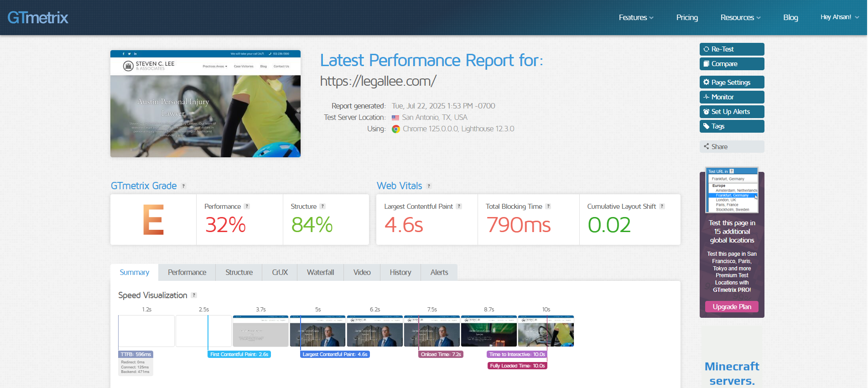Click the 10s filmstrip frame
This screenshot has height=388, width=868.
coord(546,331)
